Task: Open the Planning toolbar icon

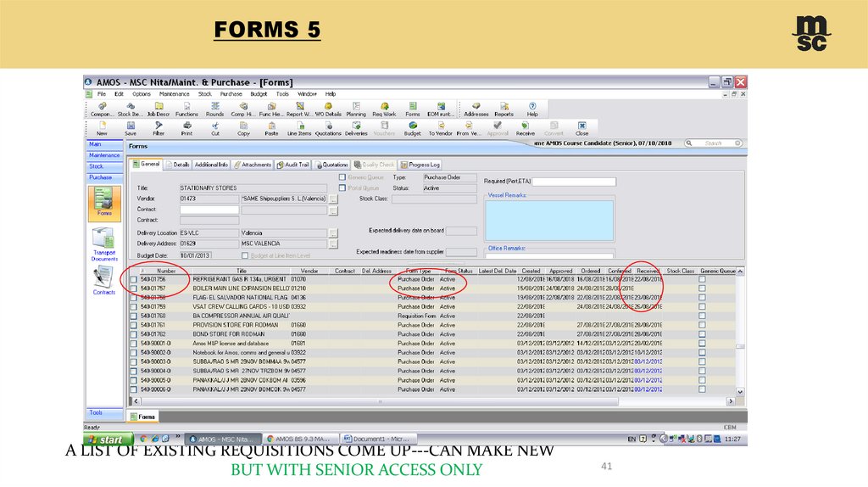Action: (356, 109)
